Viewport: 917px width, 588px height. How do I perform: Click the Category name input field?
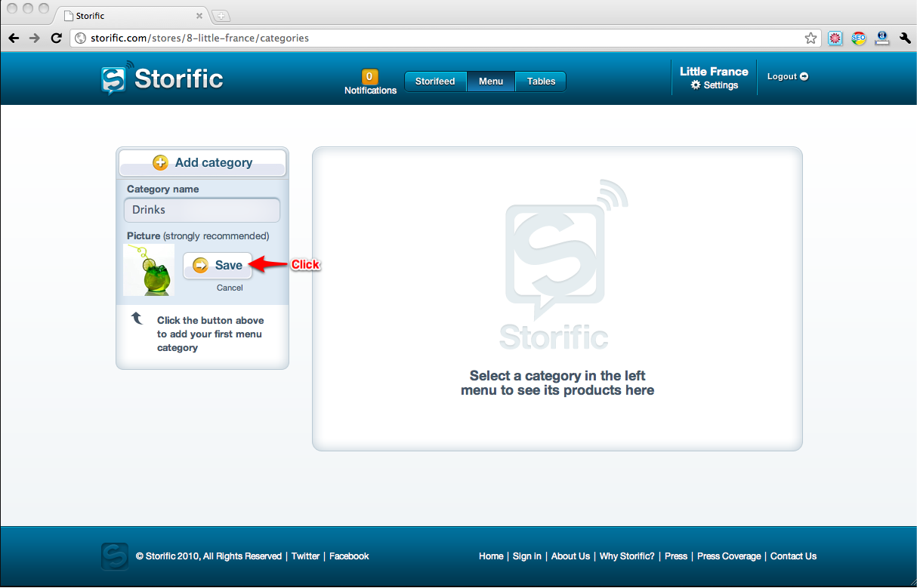pyautogui.click(x=202, y=210)
